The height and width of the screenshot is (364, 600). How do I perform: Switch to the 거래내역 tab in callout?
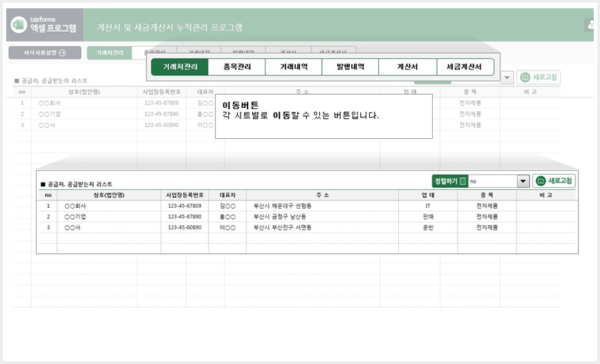pos(294,67)
